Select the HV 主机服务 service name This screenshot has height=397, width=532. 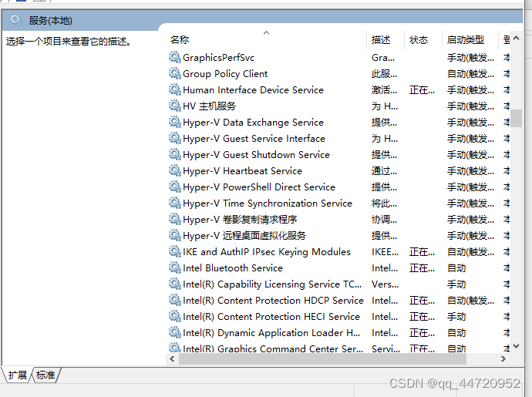(209, 106)
